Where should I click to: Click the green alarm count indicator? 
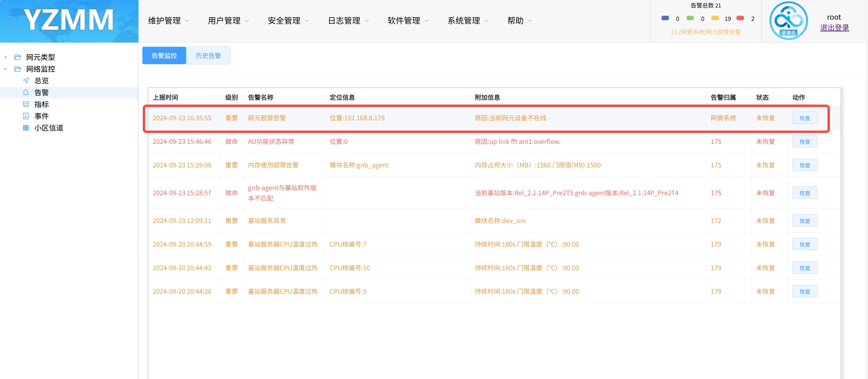(x=690, y=18)
